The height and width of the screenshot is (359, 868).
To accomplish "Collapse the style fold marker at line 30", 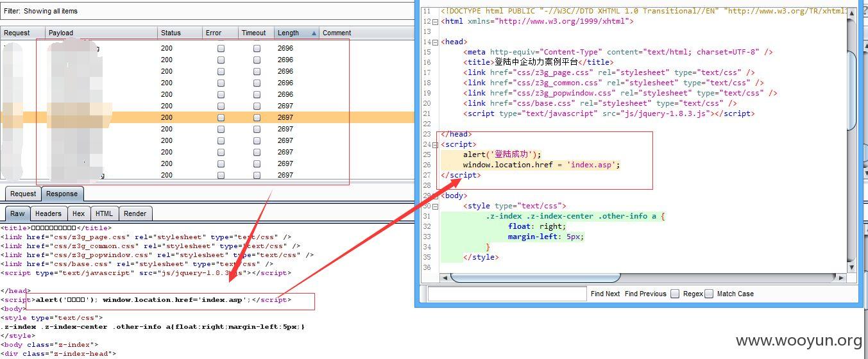I will (436, 206).
